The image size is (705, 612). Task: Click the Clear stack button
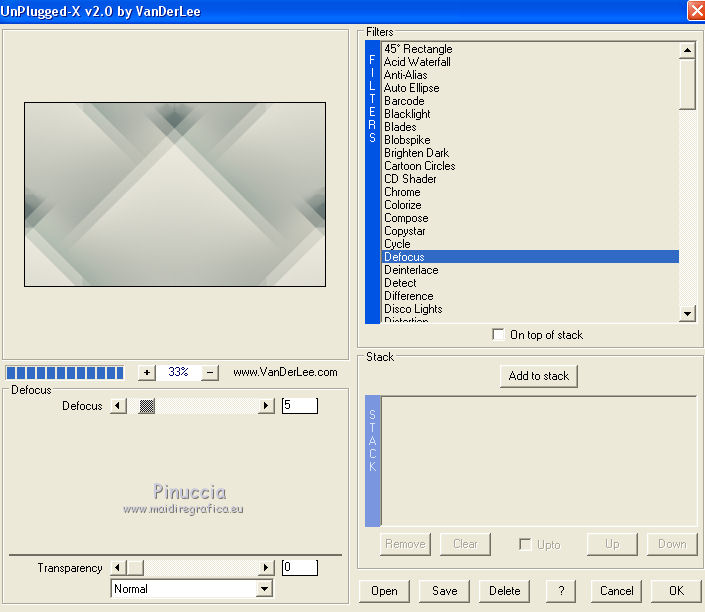point(465,544)
